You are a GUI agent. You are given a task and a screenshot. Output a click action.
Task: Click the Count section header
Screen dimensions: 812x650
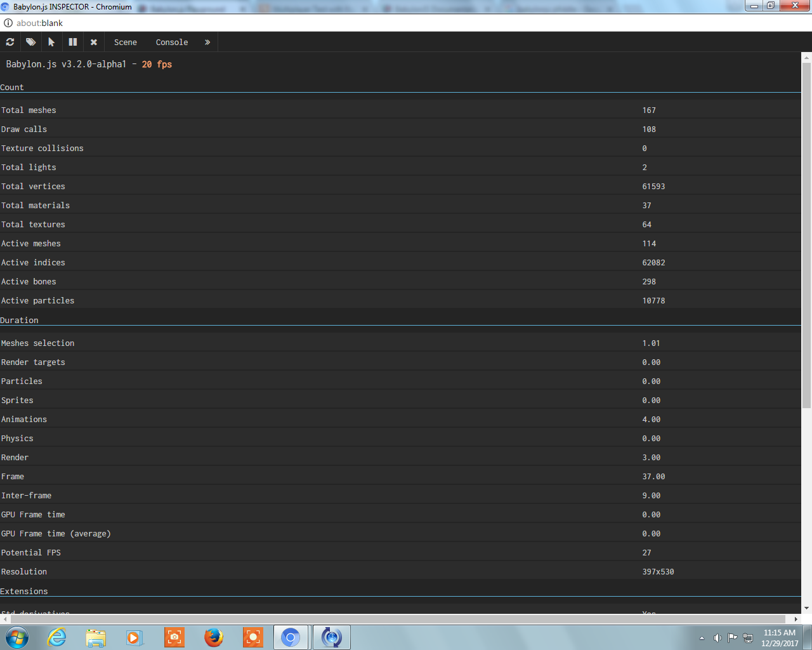pyautogui.click(x=12, y=88)
